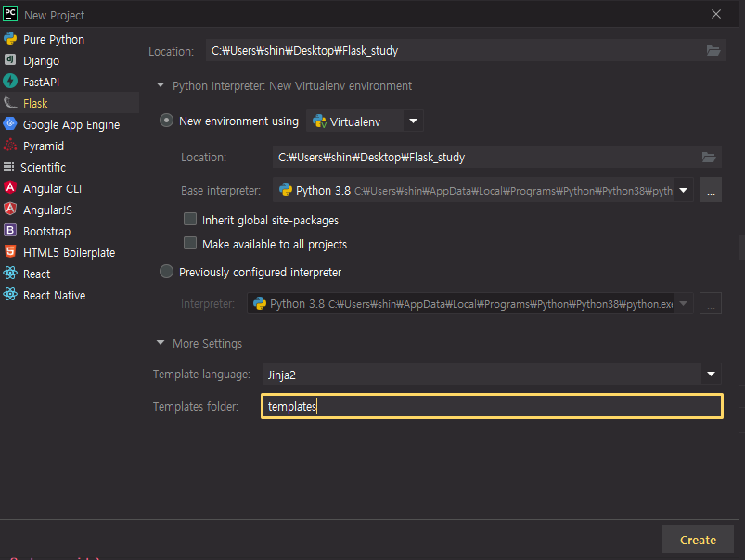Click the Google App Engine icon
This screenshot has height=560, width=745.
[10, 123]
